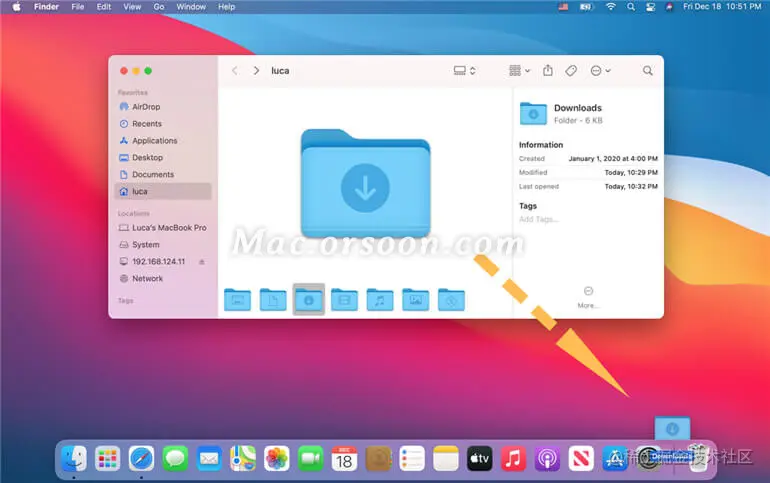Select the luca home folder in sidebar
Viewport: 770px width, 483px height.
click(163, 191)
